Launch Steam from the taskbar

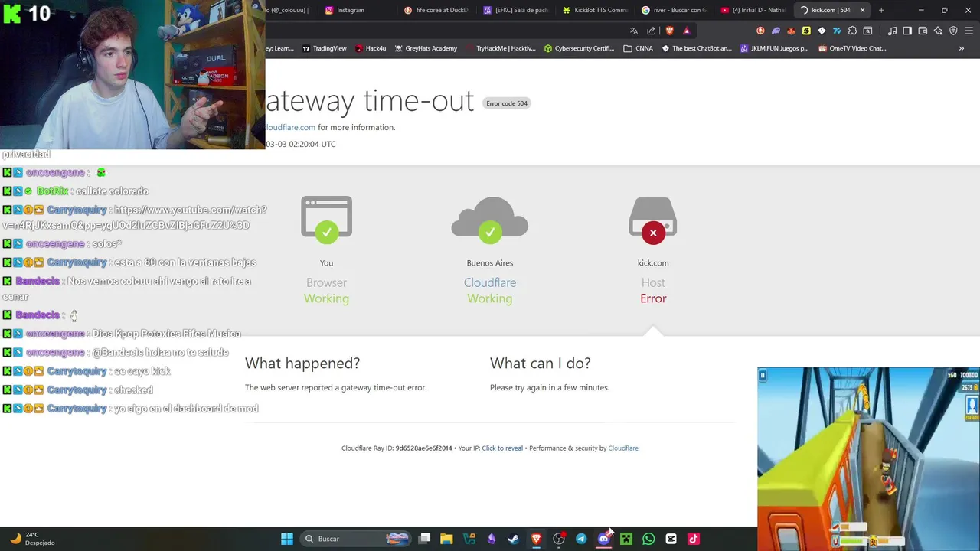tap(513, 539)
